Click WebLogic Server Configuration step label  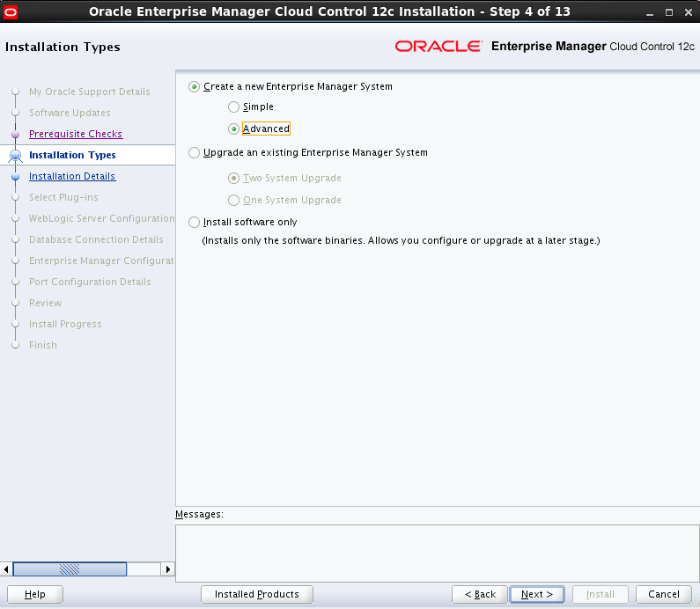(x=102, y=218)
